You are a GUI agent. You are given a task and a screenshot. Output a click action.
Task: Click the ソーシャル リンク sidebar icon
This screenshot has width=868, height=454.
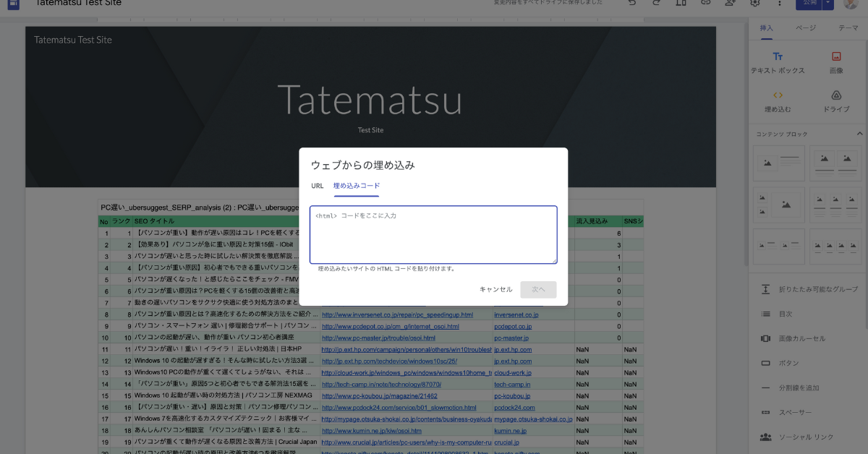pyautogui.click(x=767, y=437)
